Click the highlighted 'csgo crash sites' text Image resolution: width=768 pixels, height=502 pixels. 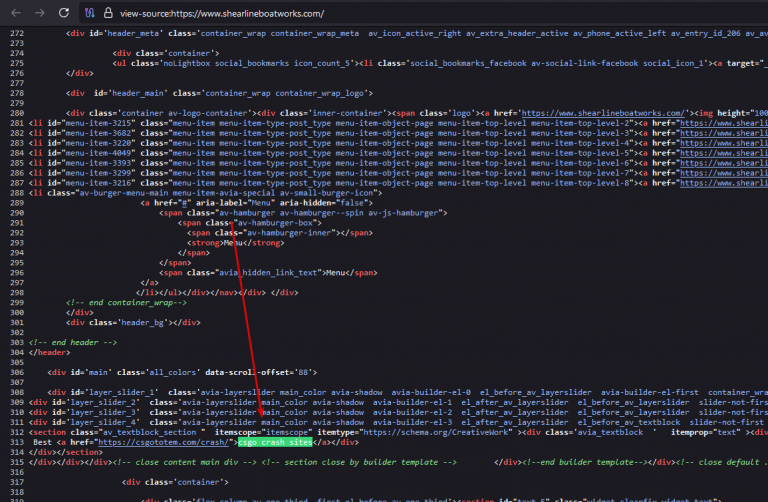coord(275,442)
